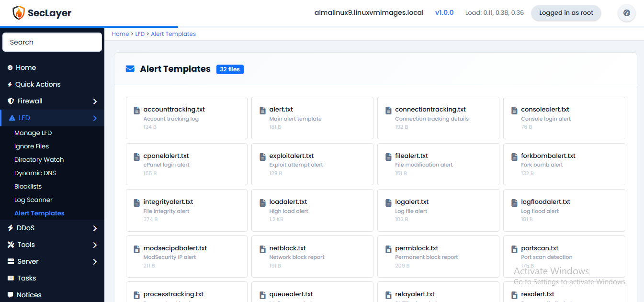
Task: Click file icon of forkbombalert.txt
Action: click(x=514, y=157)
